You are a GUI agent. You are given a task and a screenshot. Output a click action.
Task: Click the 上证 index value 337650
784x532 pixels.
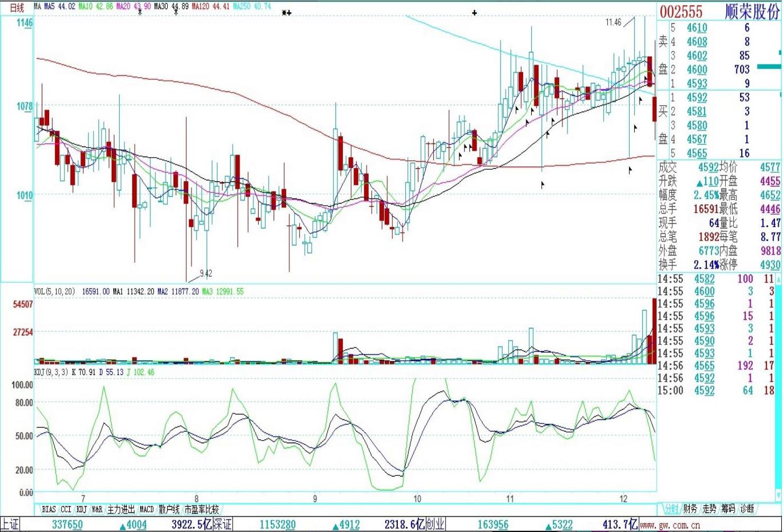(x=67, y=525)
